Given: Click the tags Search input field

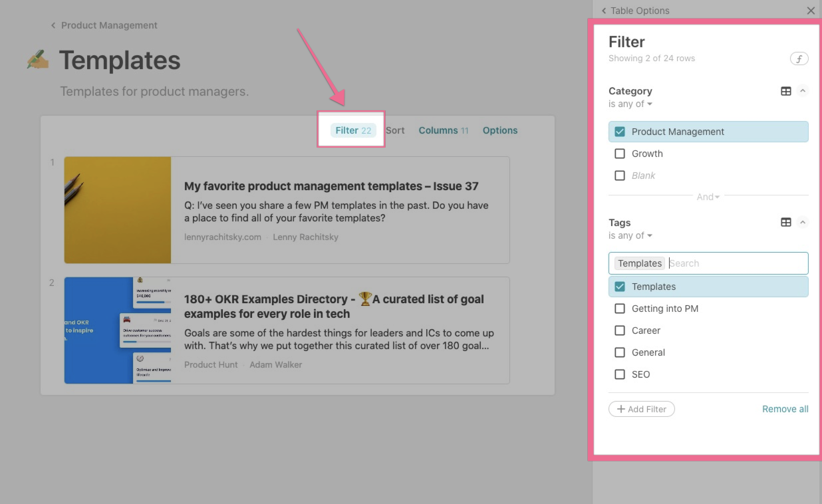Looking at the screenshot, I should [735, 263].
